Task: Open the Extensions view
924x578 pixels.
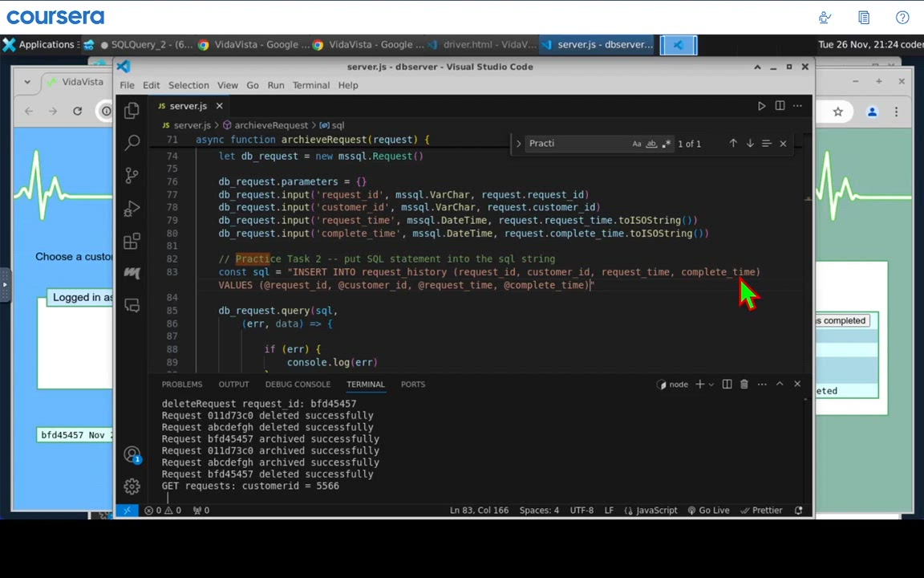Action: tap(132, 242)
